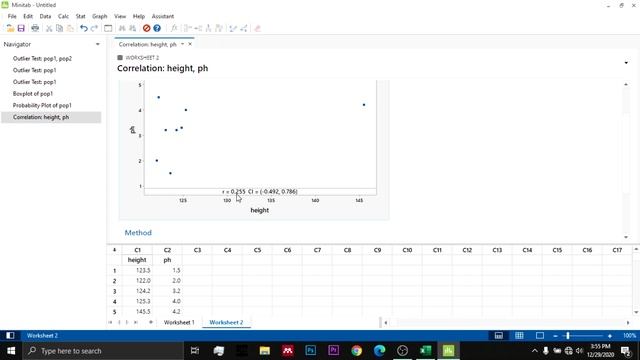This screenshot has height=360, width=640.
Task: Open the Help menu
Action: pos(139,16)
